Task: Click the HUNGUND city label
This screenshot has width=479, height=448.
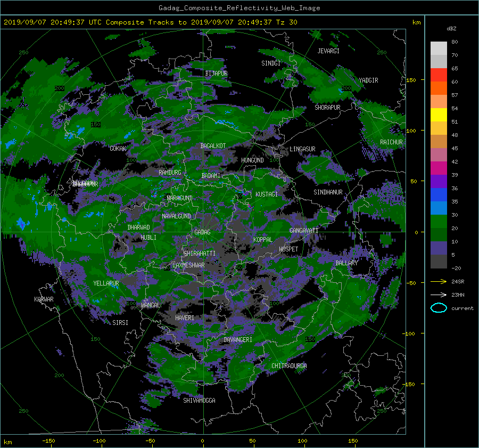Action: (252, 160)
